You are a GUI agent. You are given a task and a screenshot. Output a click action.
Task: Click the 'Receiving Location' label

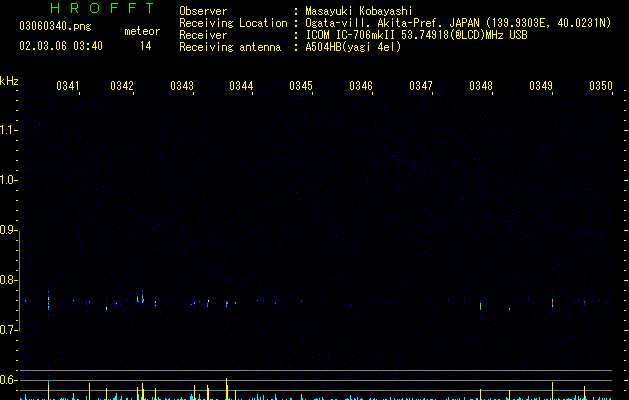[233, 23]
